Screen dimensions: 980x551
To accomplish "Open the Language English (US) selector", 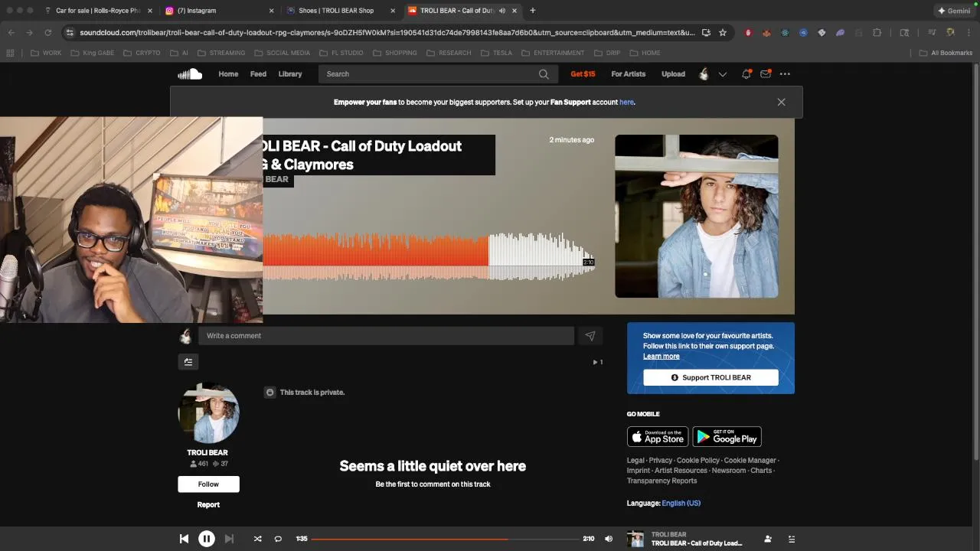I will coord(681,504).
